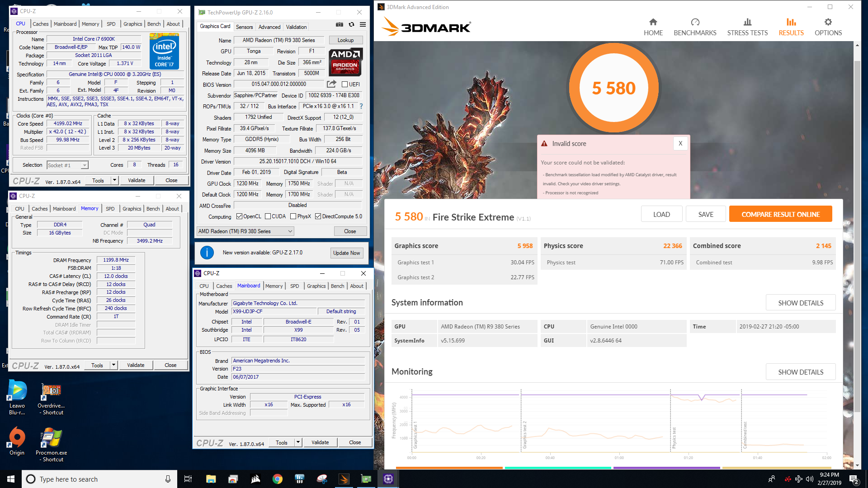
Task: Switch to 3DMark taskbar icon
Action: (344, 479)
